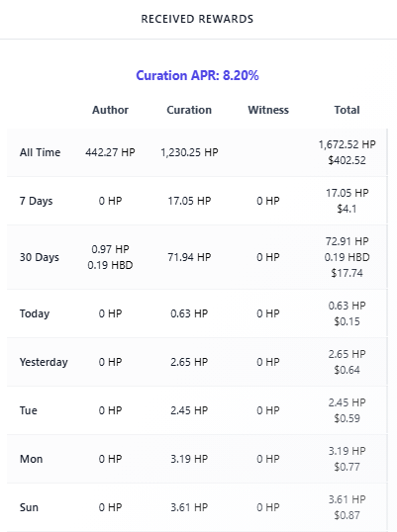Click the Sun row label
Viewport: 397px width, 532px height.
click(x=29, y=507)
